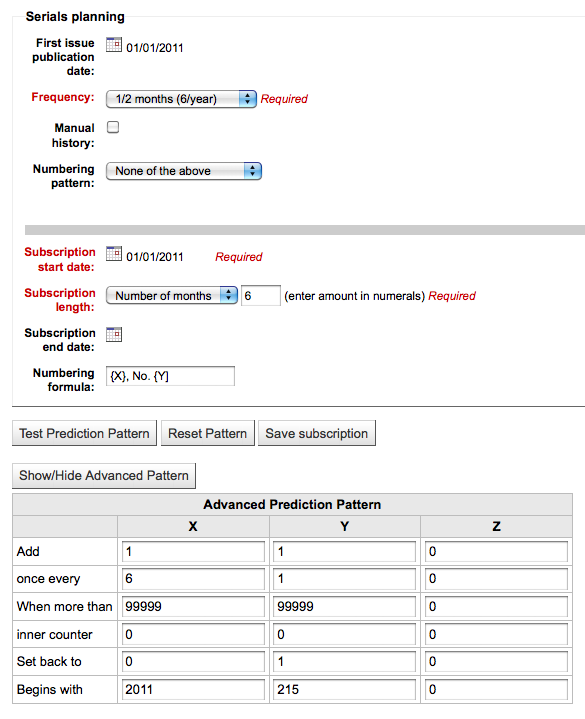
Task: Click Y 'Begins with' field showing 215
Action: pos(345,689)
